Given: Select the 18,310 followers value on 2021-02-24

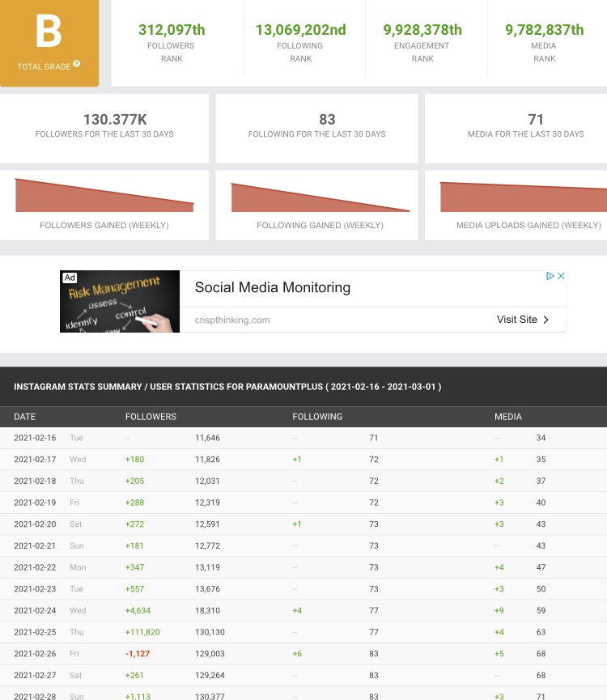Looking at the screenshot, I should [x=207, y=611].
